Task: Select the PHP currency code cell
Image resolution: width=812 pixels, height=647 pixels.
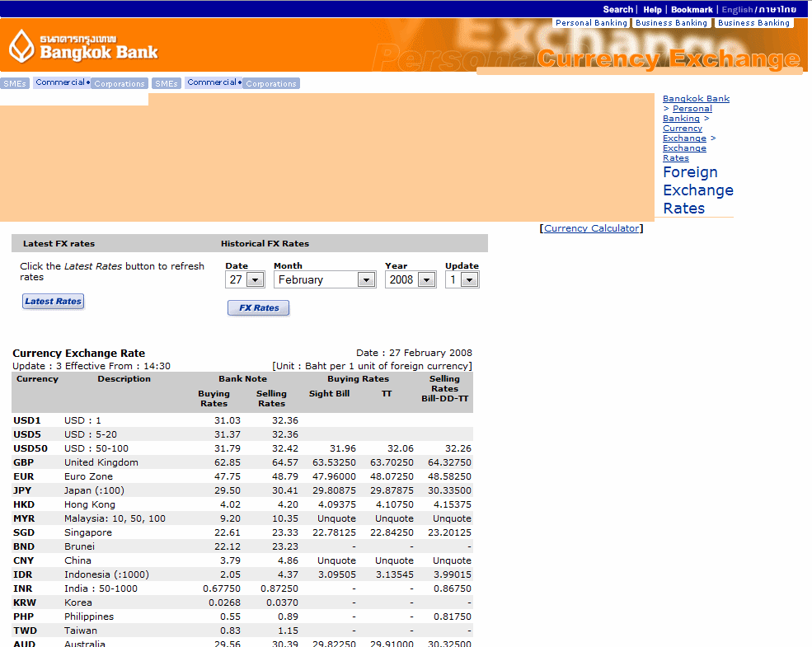Action: click(23, 616)
